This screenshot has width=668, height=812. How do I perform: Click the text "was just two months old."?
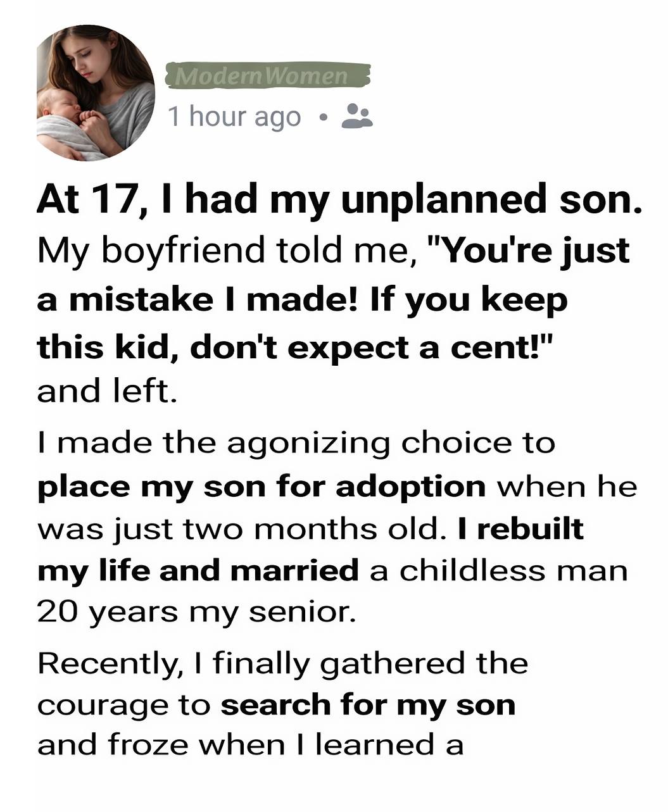[x=237, y=528]
